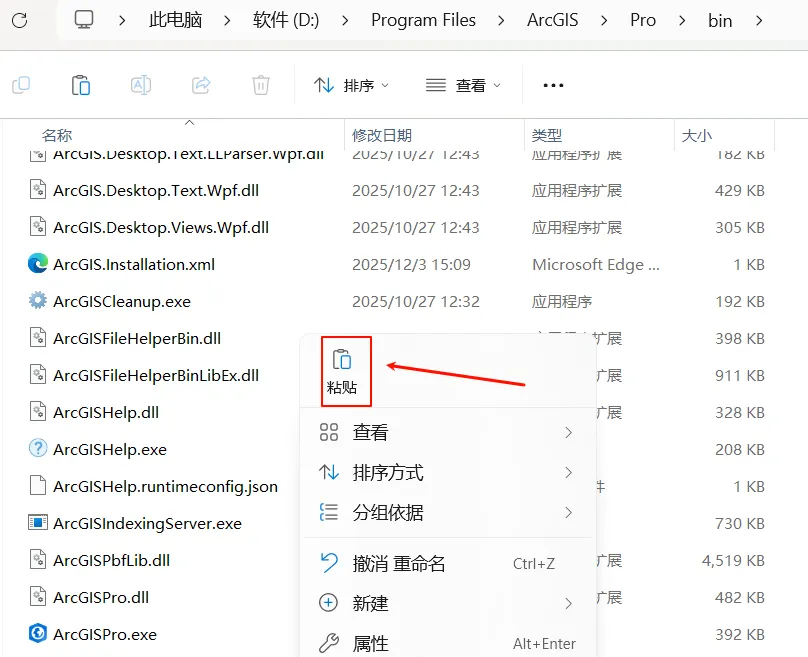Click the 2025/12/3 15:09 modified date cell
This screenshot has width=808, height=657.
411,264
